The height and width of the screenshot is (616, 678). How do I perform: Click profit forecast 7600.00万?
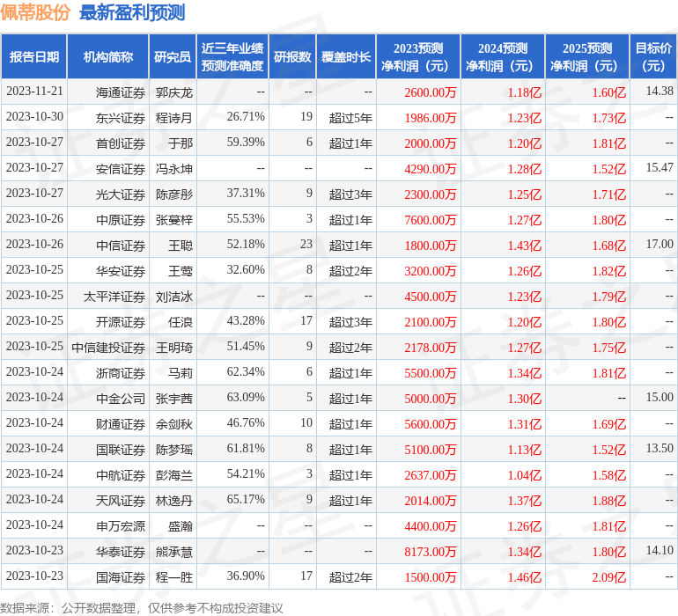(431, 220)
